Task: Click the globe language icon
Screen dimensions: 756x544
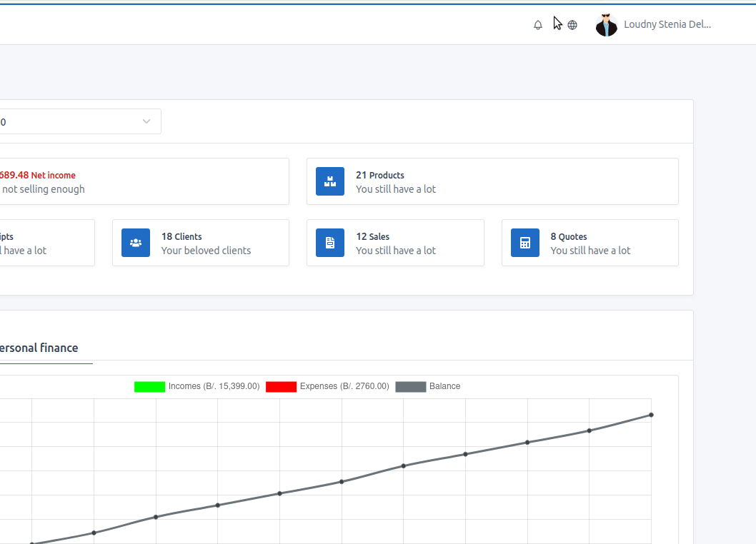Action: [572, 25]
